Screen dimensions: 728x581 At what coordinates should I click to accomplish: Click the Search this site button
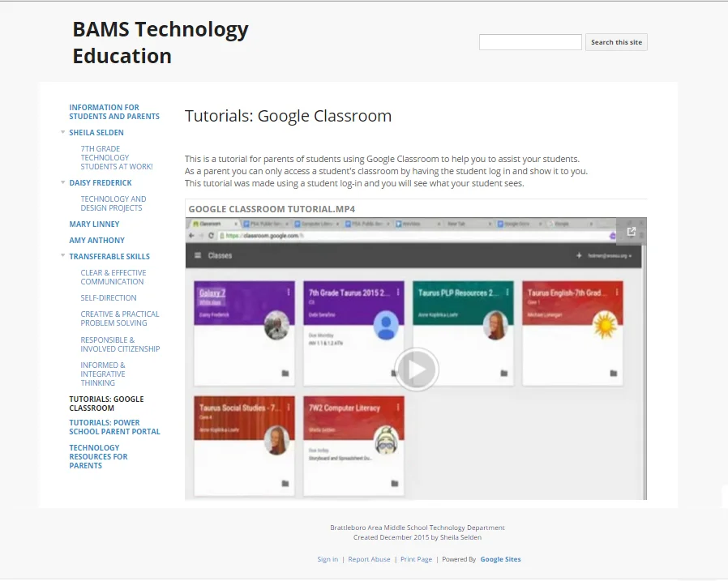tap(616, 41)
